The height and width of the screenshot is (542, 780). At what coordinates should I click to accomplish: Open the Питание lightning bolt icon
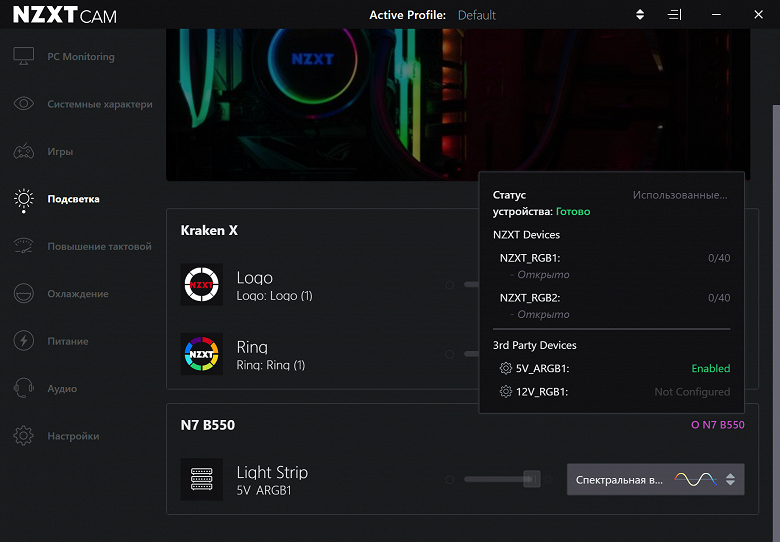click(x=23, y=341)
